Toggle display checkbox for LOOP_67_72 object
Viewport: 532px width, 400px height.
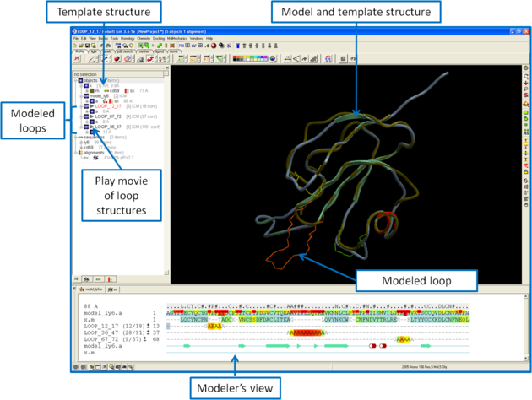[87, 116]
